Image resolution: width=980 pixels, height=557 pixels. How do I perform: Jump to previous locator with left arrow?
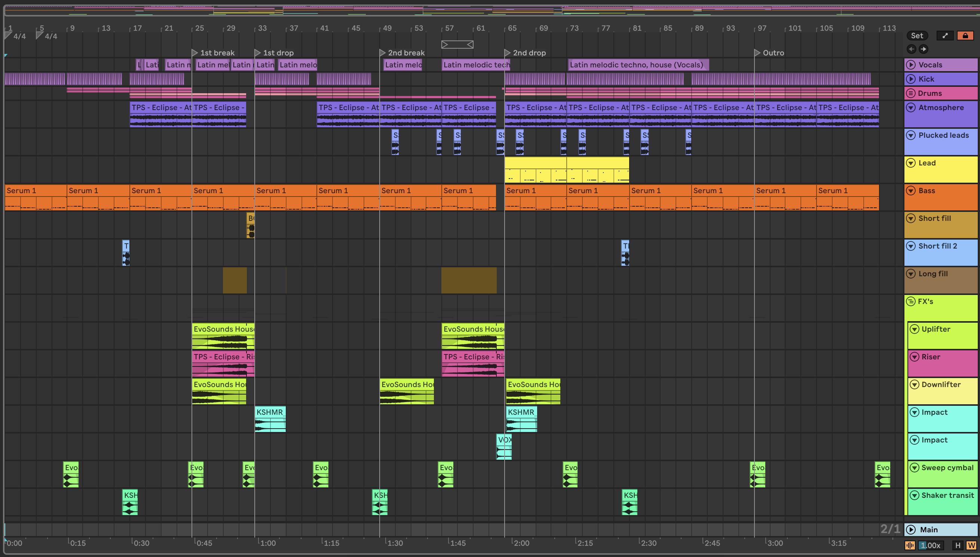click(x=911, y=49)
